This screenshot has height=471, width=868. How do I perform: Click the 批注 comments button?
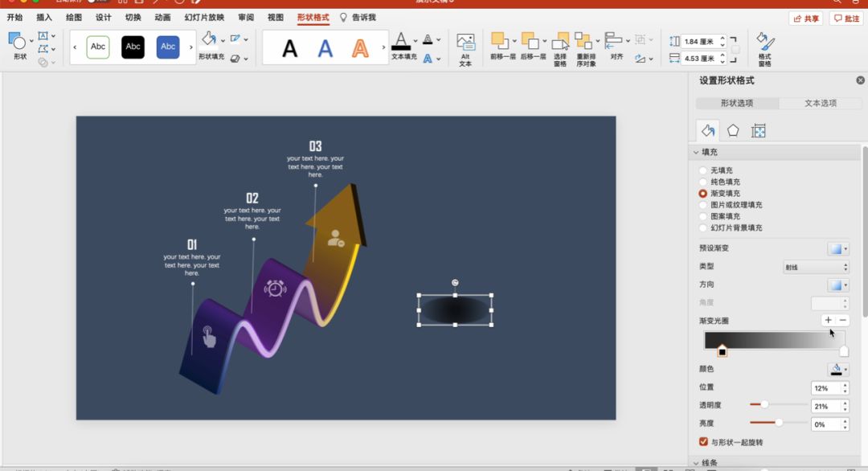(846, 18)
